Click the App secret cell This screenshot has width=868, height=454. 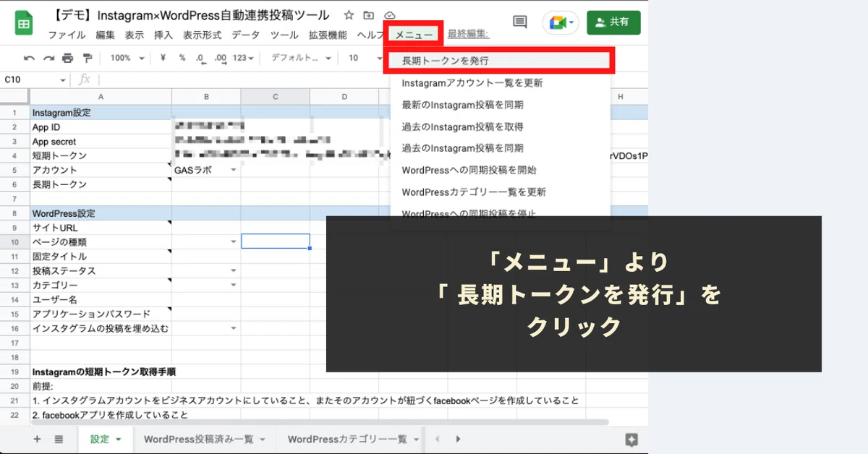pos(101,141)
